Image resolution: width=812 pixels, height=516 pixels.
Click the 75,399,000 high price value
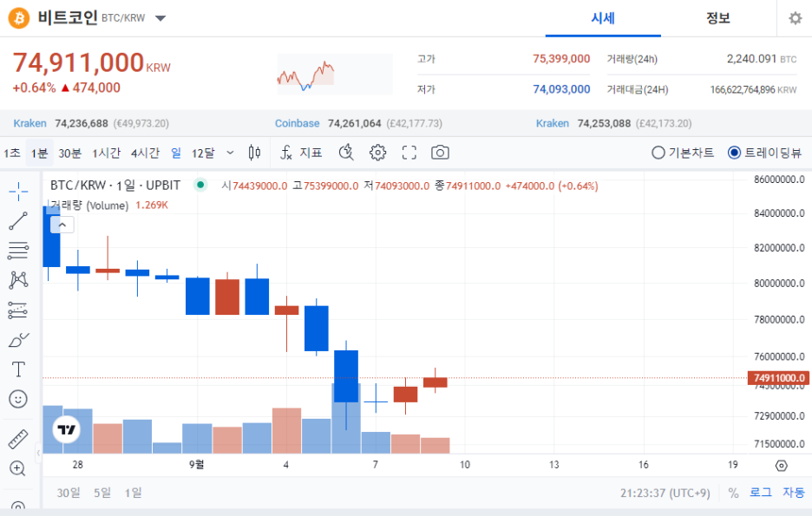pyautogui.click(x=561, y=59)
